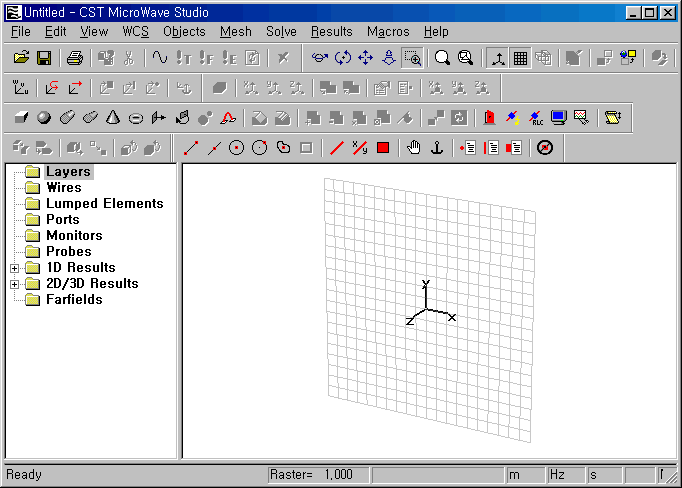Screen dimensions: 682x488
Task: Select the Sphere creation tool
Action: 43,117
